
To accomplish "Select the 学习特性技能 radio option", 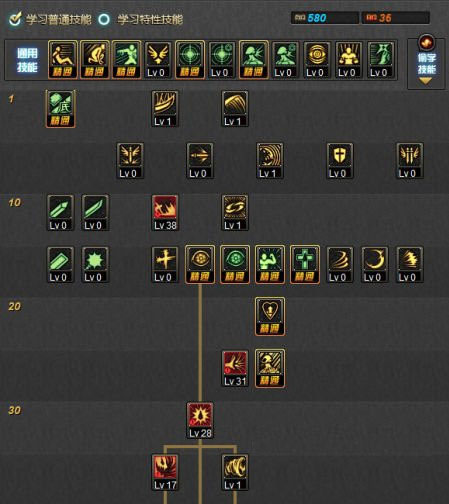I will [104, 19].
